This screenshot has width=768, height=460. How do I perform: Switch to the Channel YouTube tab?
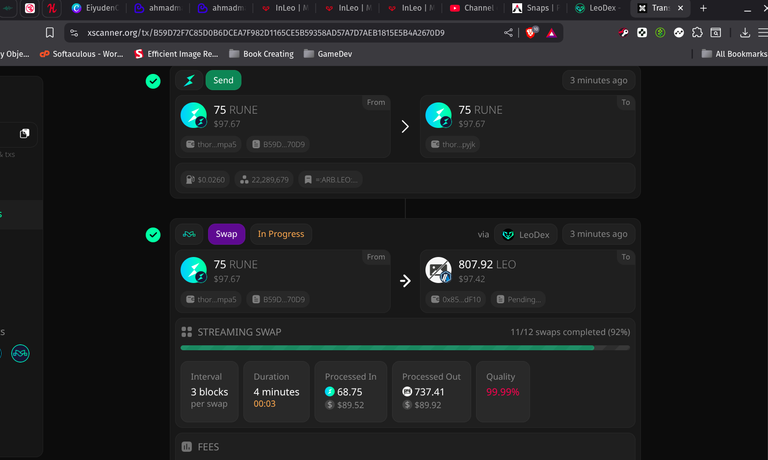472,8
